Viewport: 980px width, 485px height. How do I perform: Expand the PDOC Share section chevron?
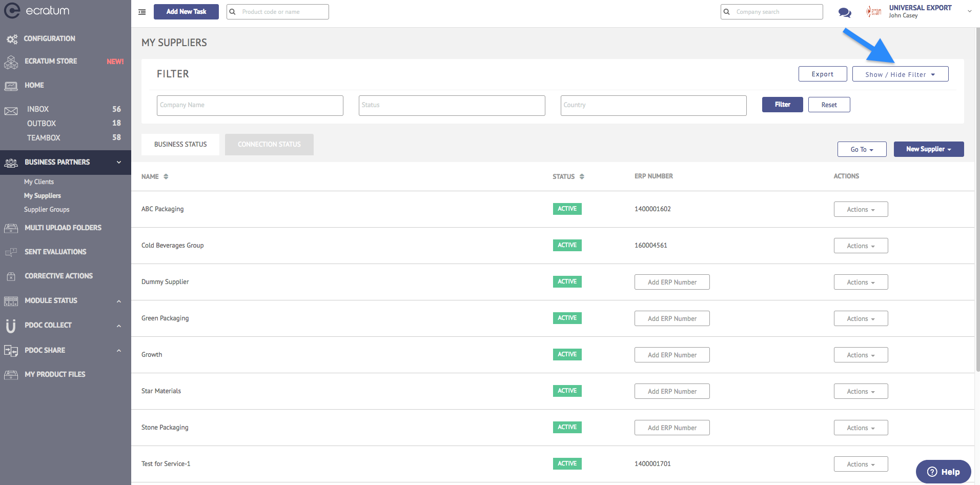119,351
